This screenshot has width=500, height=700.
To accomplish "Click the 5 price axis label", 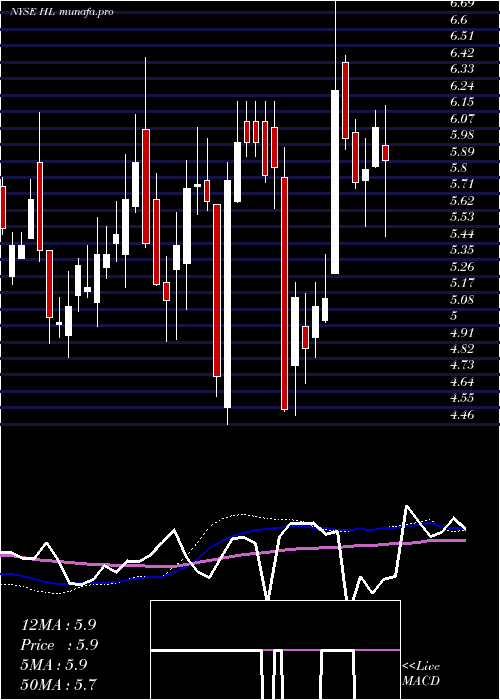I will (454, 316).
